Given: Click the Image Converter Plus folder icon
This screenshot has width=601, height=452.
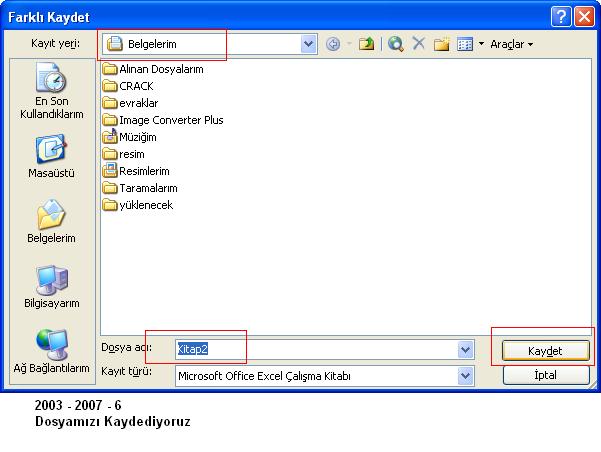Looking at the screenshot, I should [110, 120].
